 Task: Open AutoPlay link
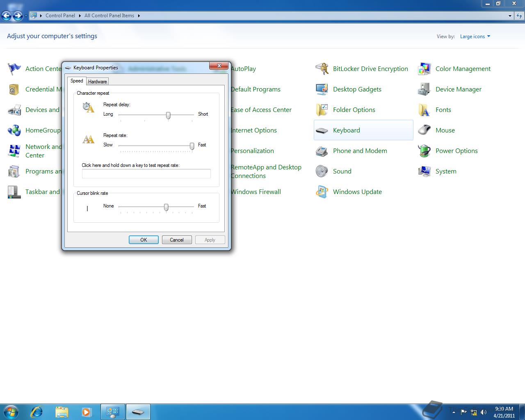point(243,69)
